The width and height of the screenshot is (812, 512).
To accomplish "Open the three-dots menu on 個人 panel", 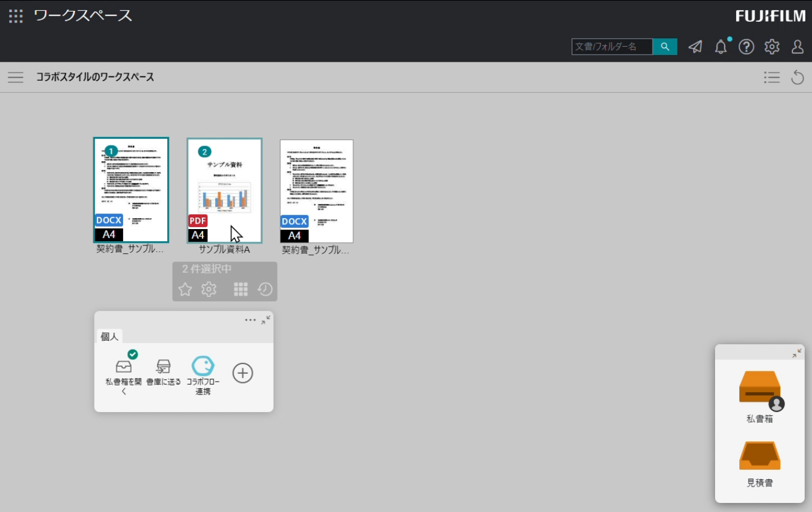I will point(250,320).
